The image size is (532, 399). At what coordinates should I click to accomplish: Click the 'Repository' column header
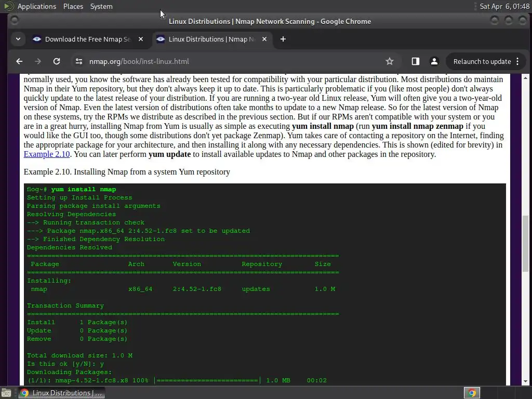(x=262, y=264)
